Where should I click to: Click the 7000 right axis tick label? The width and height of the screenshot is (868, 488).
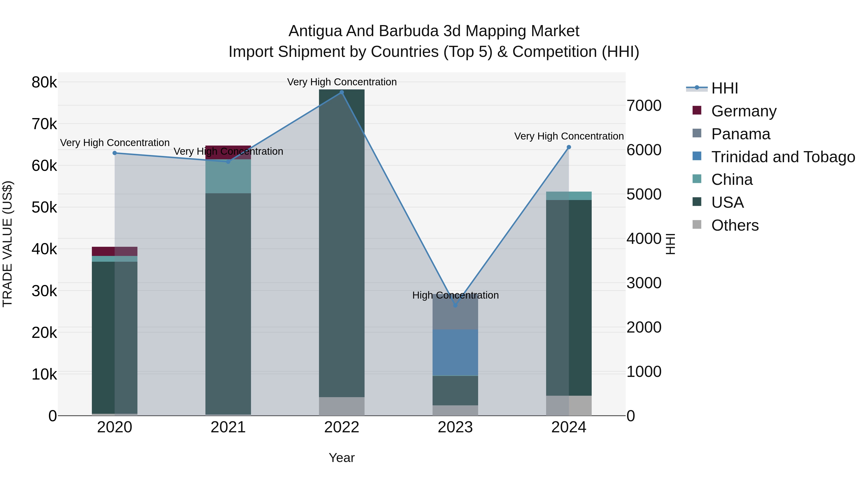click(644, 106)
